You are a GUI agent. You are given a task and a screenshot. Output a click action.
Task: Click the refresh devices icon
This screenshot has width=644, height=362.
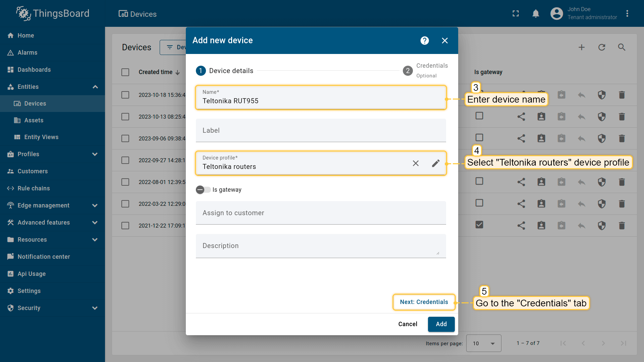602,47
